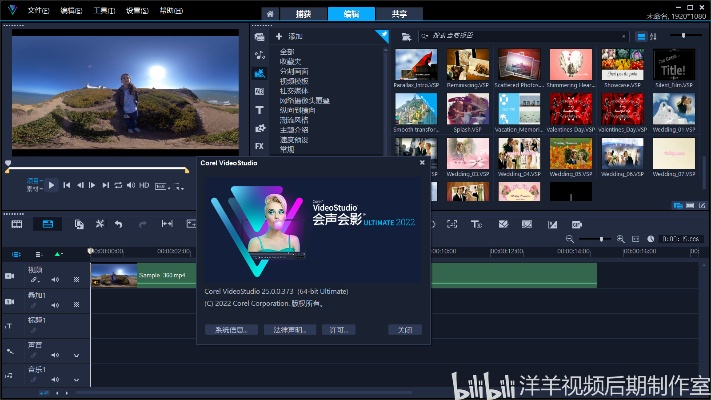Open the Title (T) library panel
The height and width of the screenshot is (400, 711).
pyautogui.click(x=260, y=110)
